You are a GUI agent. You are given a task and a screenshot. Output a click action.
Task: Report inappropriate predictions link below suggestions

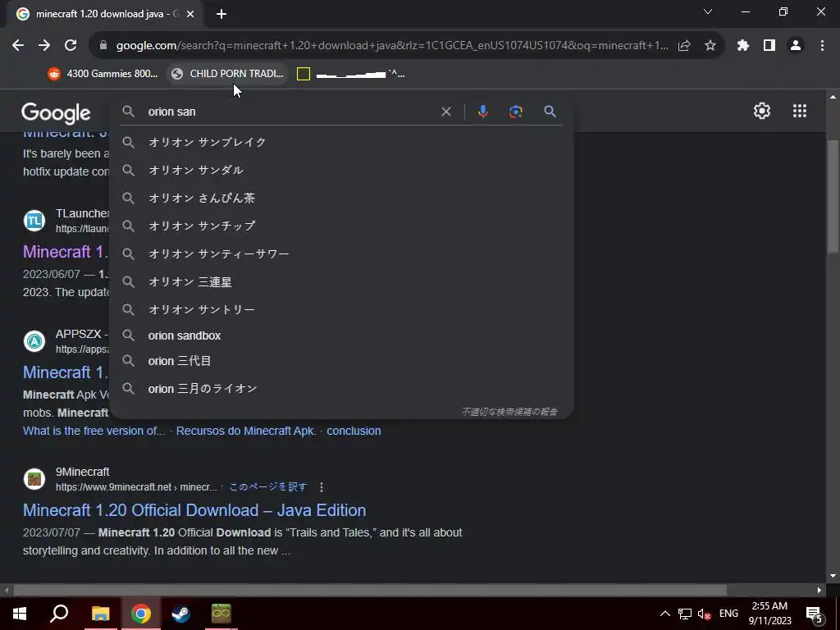click(x=509, y=412)
